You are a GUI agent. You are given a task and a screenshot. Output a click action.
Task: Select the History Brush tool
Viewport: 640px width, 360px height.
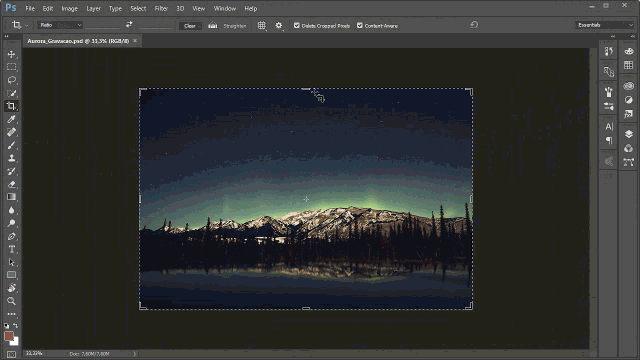[11, 171]
